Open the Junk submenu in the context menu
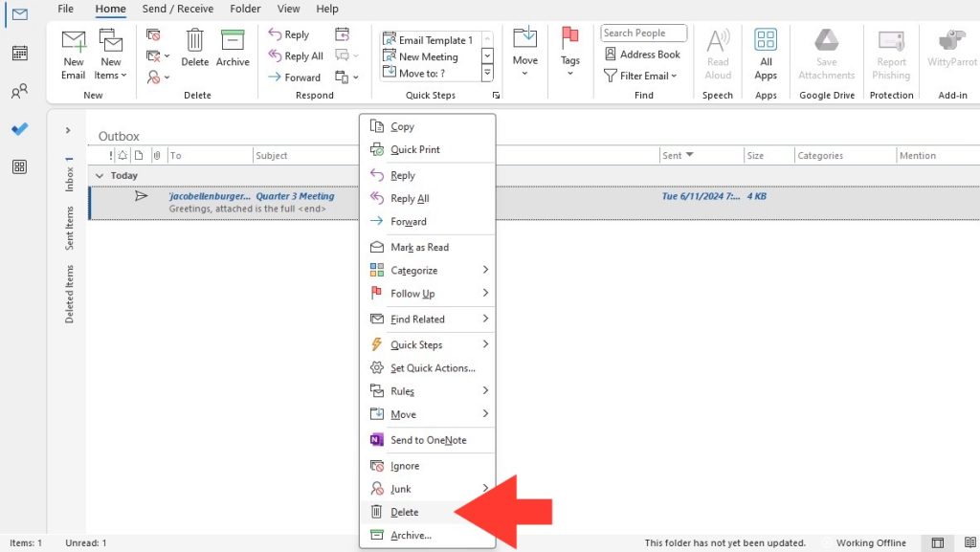The height and width of the screenshot is (552, 980). 428,489
